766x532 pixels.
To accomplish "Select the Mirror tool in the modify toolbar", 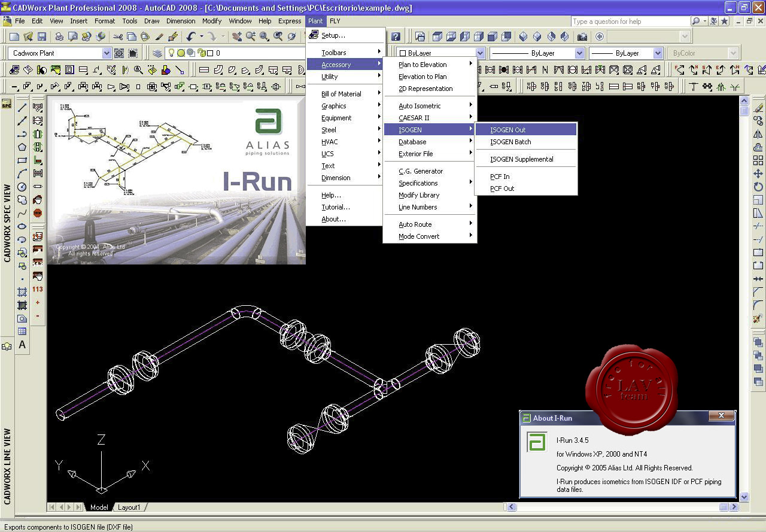I will click(x=758, y=134).
